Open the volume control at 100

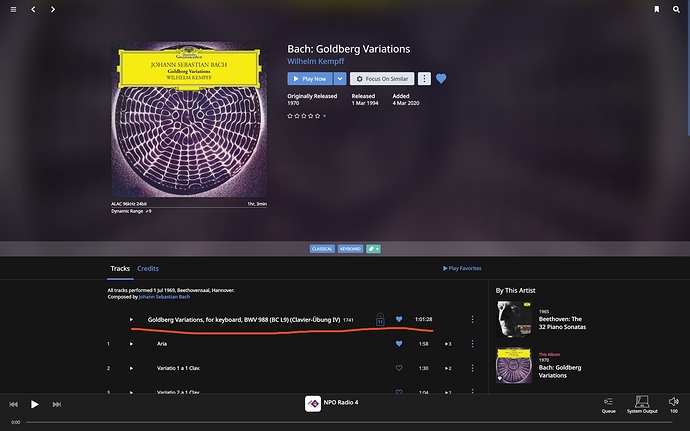coord(674,405)
